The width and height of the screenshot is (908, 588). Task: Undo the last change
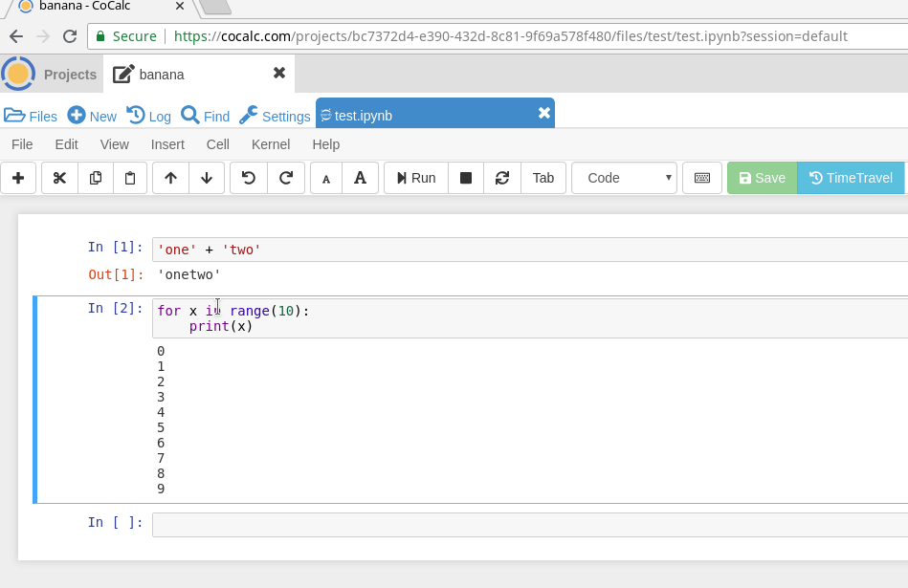(249, 178)
